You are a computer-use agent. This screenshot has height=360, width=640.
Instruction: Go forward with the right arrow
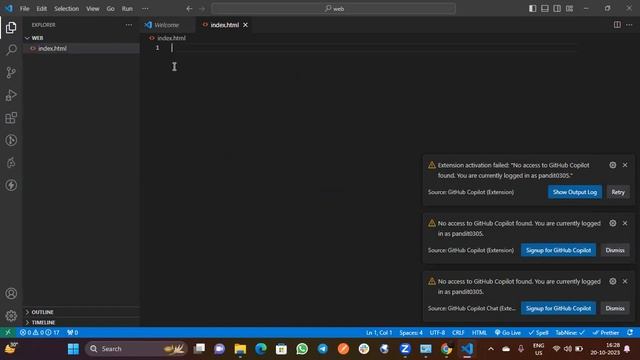pos(202,9)
